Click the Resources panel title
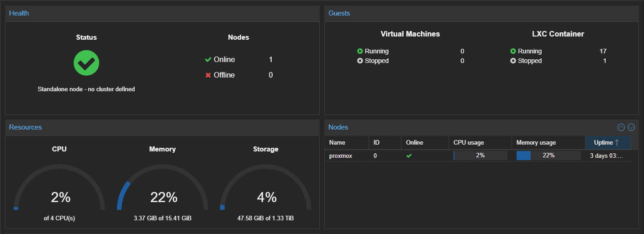 pyautogui.click(x=26, y=127)
